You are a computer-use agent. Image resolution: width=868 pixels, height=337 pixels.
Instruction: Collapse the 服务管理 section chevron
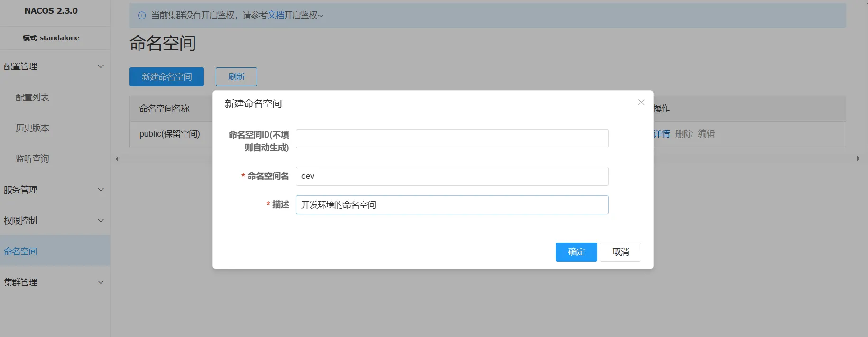pos(101,190)
